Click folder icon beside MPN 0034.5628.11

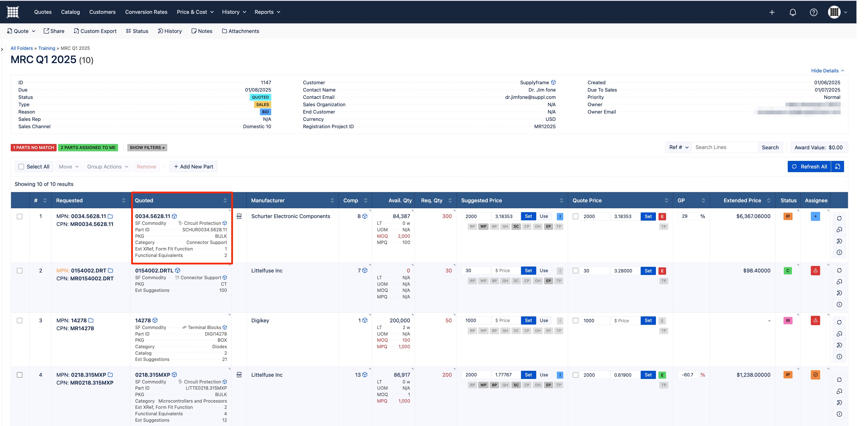tap(110, 216)
